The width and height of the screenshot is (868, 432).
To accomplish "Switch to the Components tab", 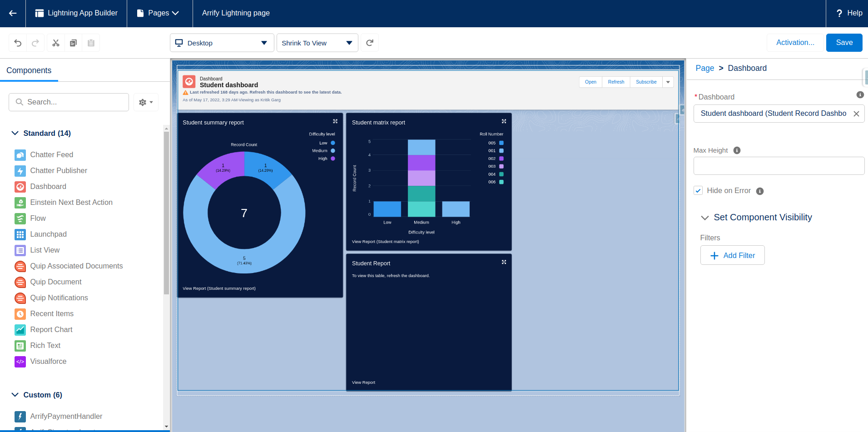I will coord(29,70).
